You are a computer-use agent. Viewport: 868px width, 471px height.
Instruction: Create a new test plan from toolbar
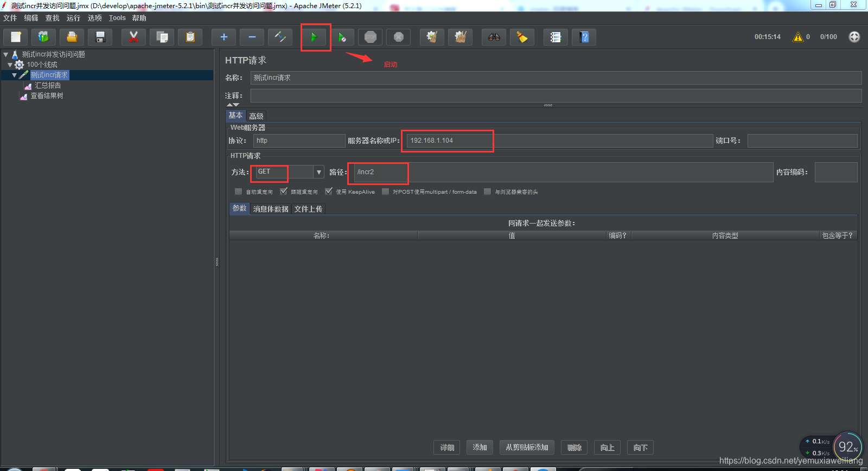[16, 37]
